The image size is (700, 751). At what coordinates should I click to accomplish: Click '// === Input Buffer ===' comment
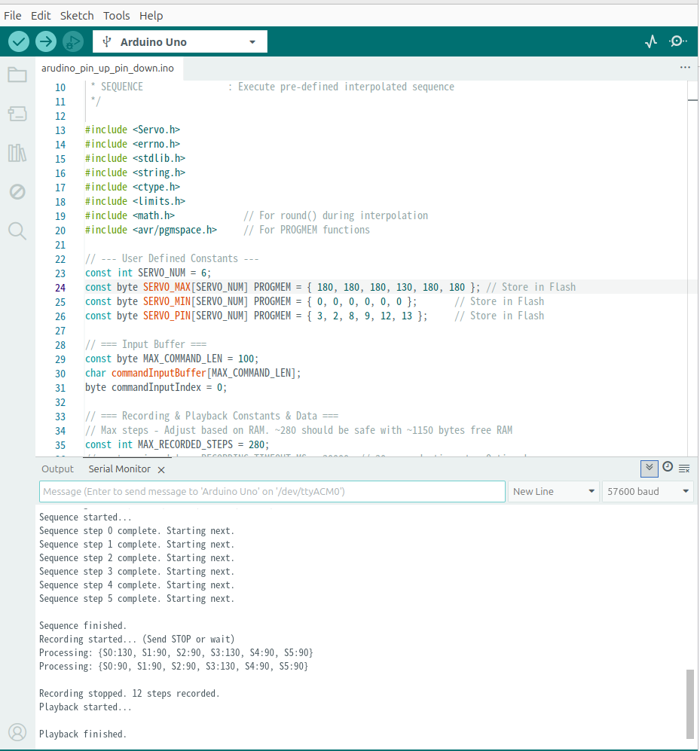pyautogui.click(x=145, y=344)
